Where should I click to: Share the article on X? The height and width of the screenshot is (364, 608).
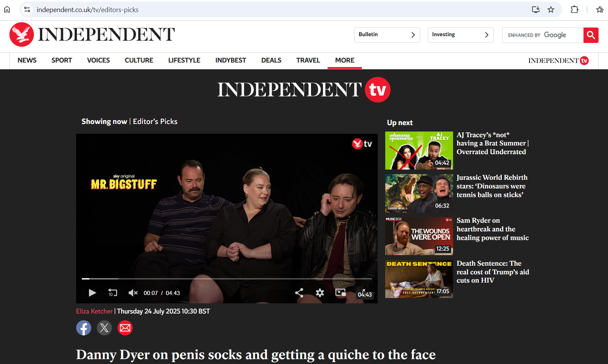point(104,328)
